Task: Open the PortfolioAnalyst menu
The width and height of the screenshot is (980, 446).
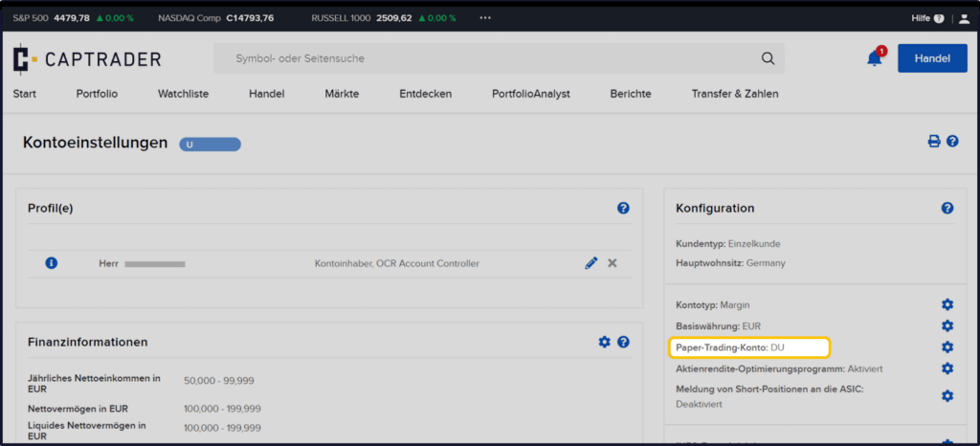Action: pos(531,94)
